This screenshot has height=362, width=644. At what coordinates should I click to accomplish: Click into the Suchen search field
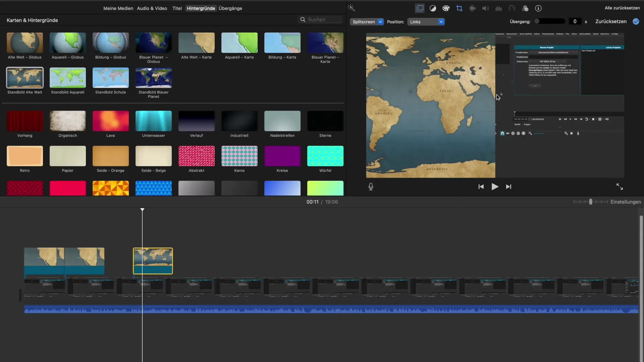320,19
